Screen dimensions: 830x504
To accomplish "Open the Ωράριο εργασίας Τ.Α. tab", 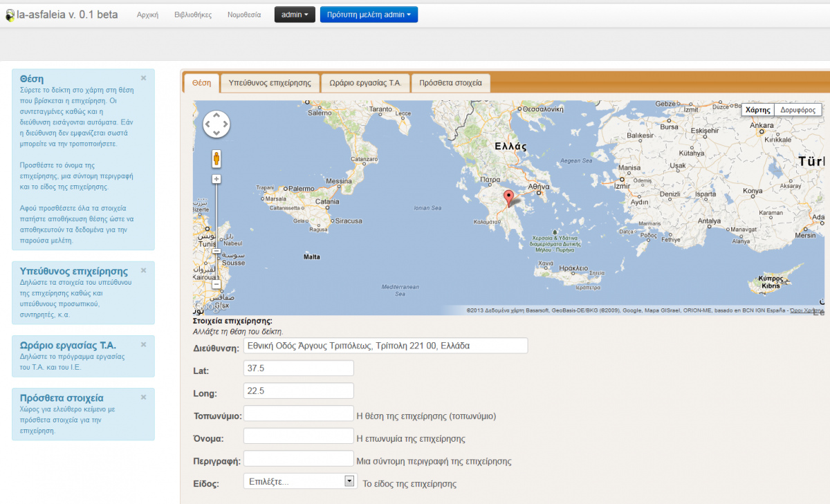I will (365, 83).
